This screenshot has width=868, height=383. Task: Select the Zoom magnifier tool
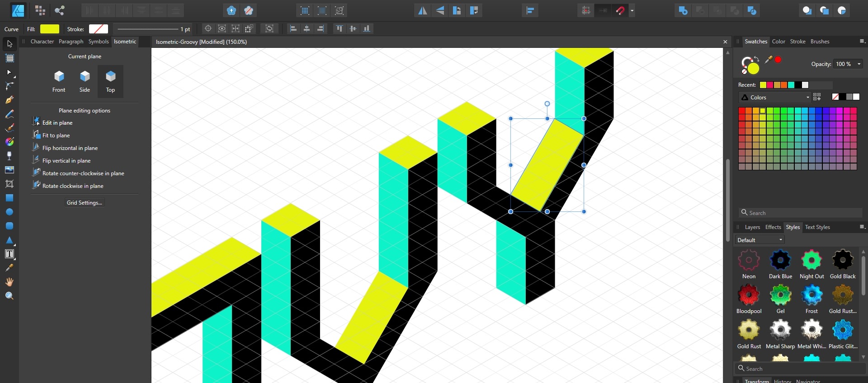pos(9,296)
